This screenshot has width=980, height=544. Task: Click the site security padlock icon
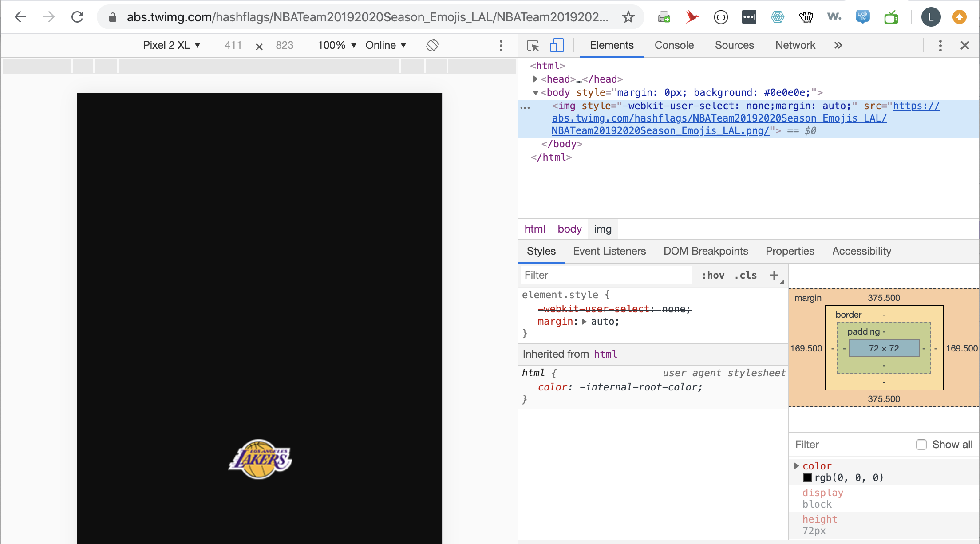tap(112, 17)
